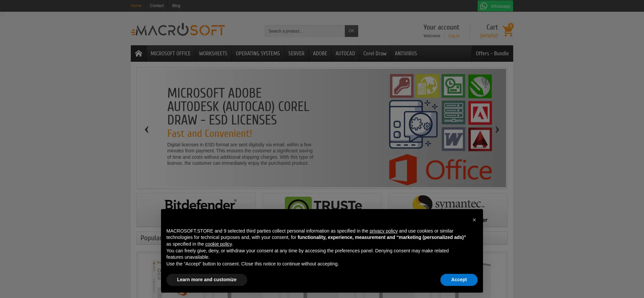Image resolution: width=644 pixels, height=298 pixels.
Task: Click the Macrosoft logo
Action: tap(178, 30)
